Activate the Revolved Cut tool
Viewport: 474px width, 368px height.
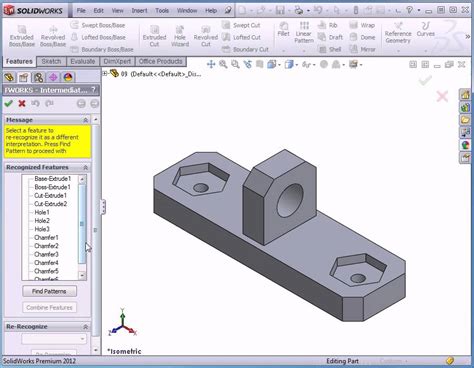tap(206, 36)
